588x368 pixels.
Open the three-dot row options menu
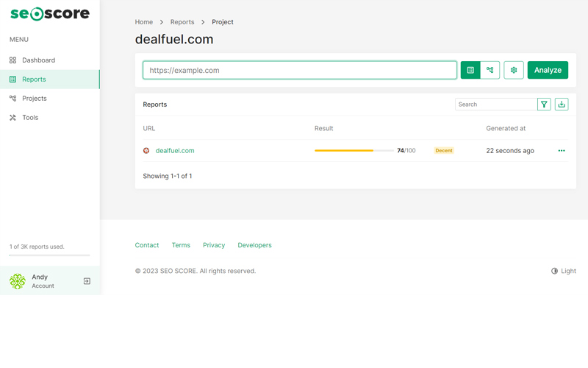tap(562, 151)
